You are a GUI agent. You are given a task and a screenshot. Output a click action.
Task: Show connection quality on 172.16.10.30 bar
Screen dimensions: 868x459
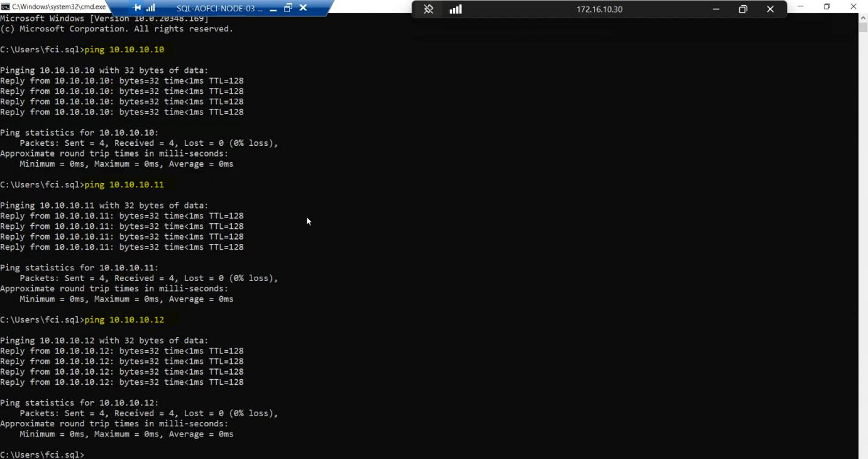(456, 9)
